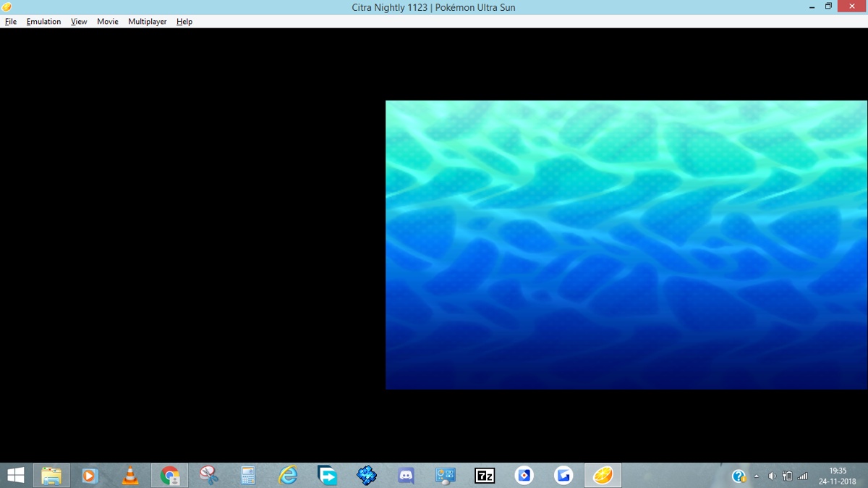This screenshot has width=868, height=488.
Task: Click the Pokémon Ultra Sun game screen
Action: (x=626, y=245)
